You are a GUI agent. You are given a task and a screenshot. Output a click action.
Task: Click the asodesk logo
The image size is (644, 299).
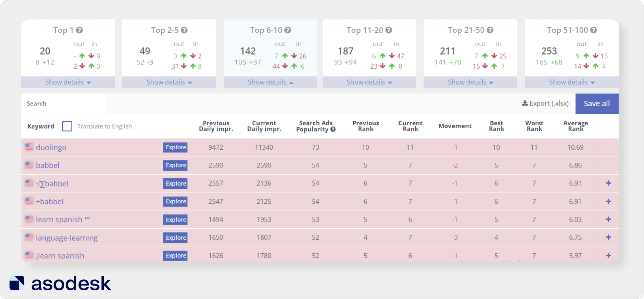tap(60, 283)
